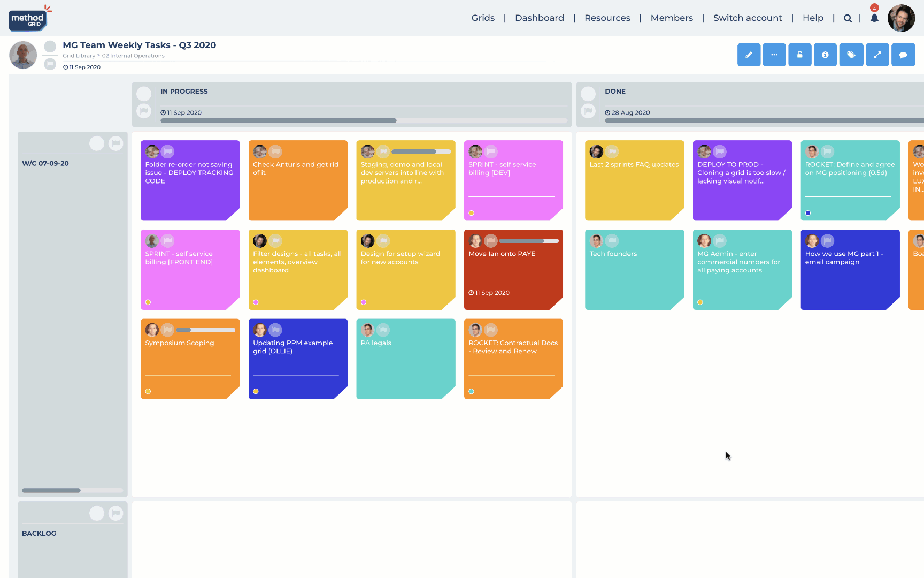Click the assignee avatar on Move Ian onto PAYE
Image resolution: width=924 pixels, height=578 pixels.
[475, 240]
